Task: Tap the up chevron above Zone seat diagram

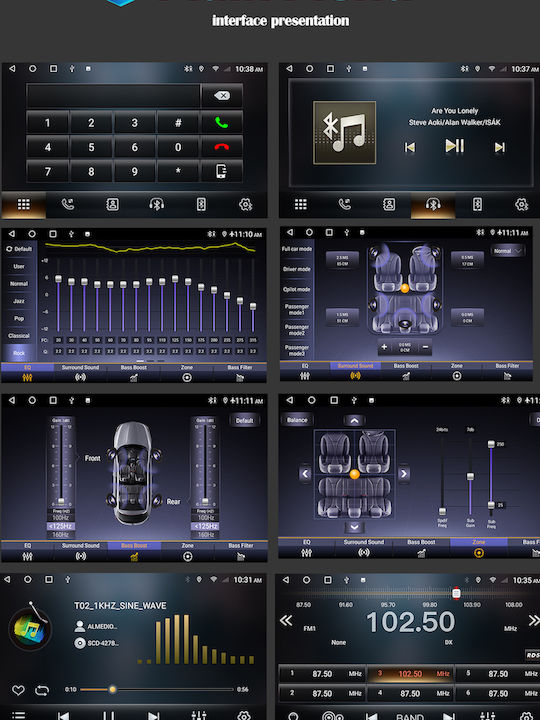Action: (354, 420)
